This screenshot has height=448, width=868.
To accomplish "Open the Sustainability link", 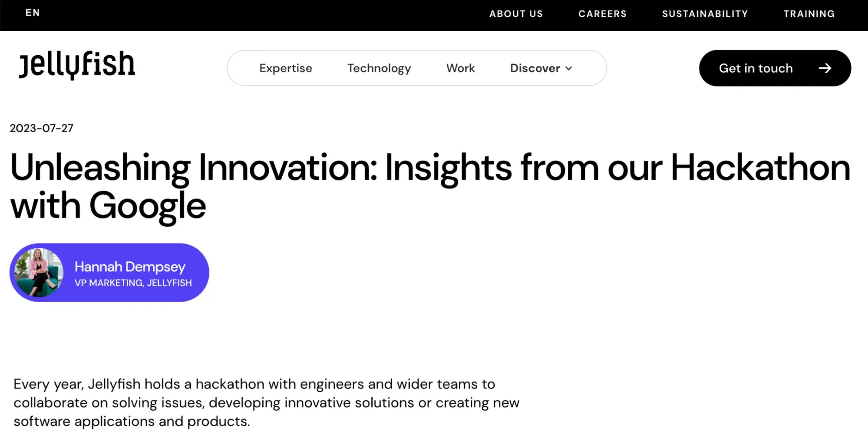I will pyautogui.click(x=705, y=14).
